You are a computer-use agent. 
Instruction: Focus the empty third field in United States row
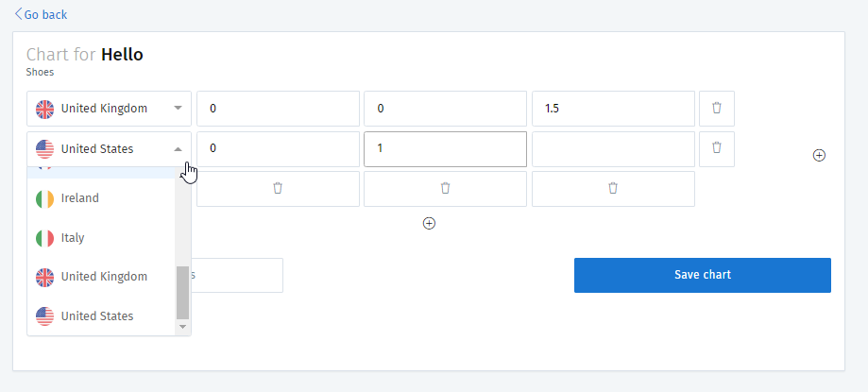(x=613, y=149)
